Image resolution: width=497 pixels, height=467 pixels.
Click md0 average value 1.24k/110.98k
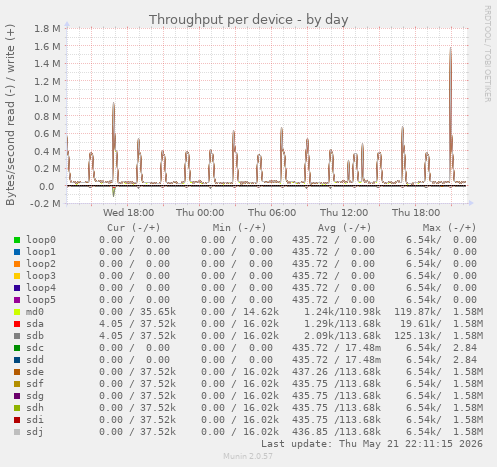(x=342, y=312)
